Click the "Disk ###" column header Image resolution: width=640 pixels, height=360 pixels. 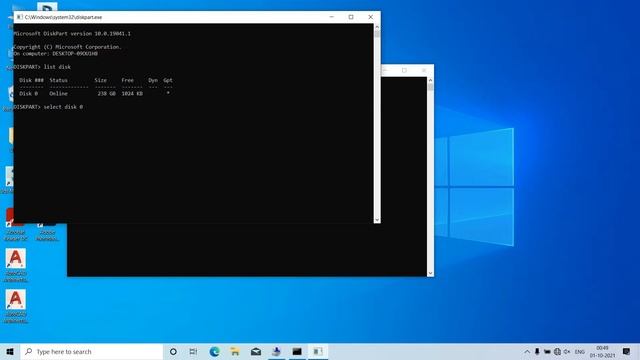point(31,80)
